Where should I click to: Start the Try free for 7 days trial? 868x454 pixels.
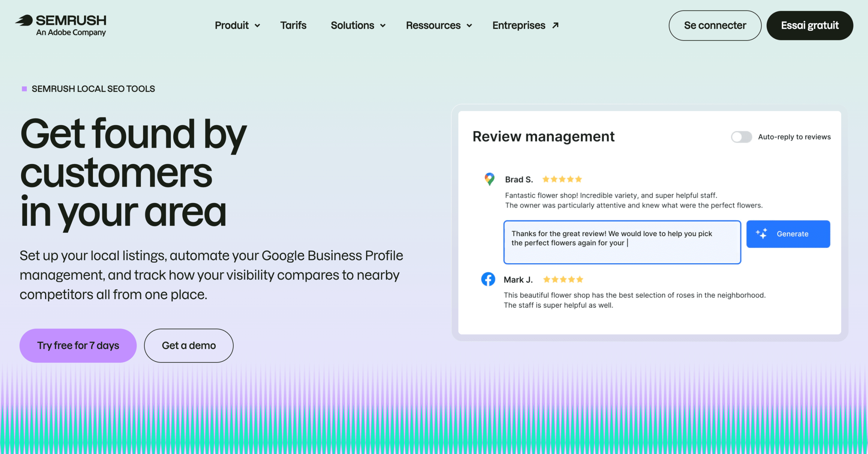(x=78, y=346)
